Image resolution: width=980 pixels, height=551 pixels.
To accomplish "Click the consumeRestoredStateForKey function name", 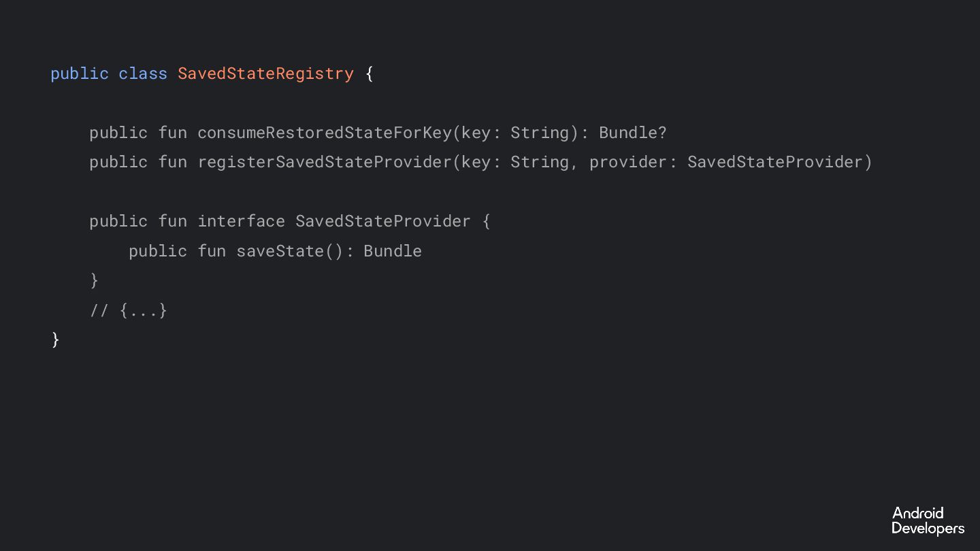I will click(324, 133).
